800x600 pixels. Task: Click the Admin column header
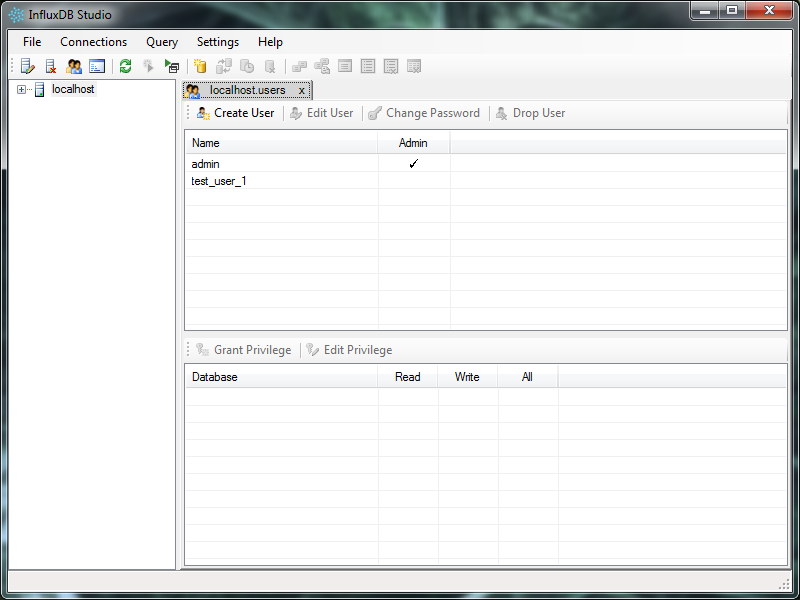click(413, 143)
